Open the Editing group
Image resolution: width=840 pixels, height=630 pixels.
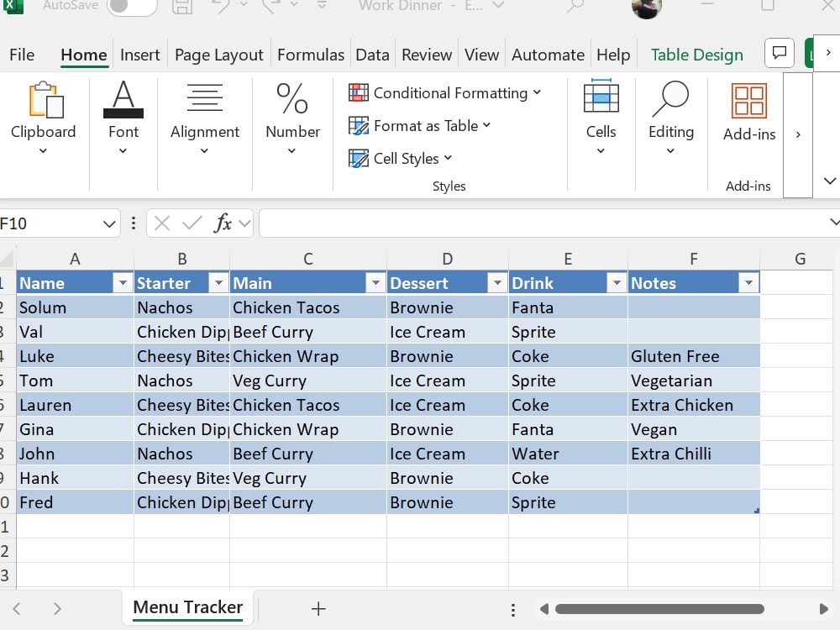click(670, 118)
